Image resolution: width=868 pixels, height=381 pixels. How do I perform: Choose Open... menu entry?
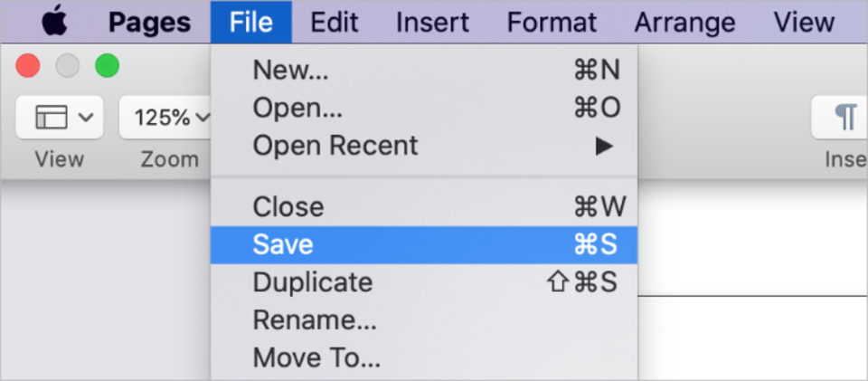pos(424,108)
